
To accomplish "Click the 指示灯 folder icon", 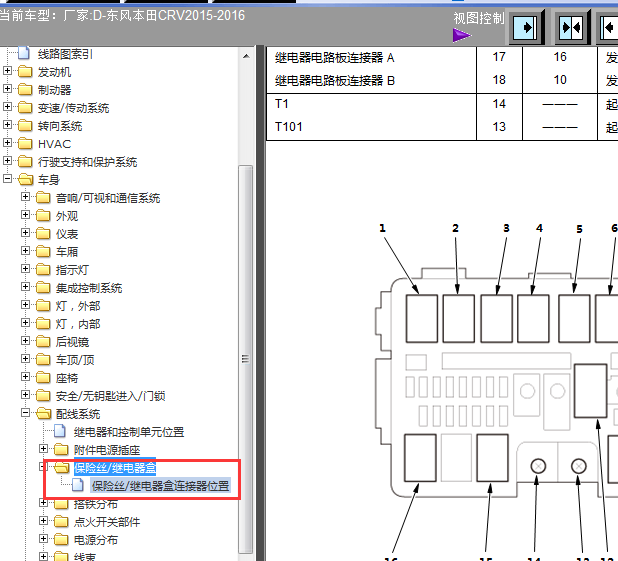I will click(x=43, y=269).
